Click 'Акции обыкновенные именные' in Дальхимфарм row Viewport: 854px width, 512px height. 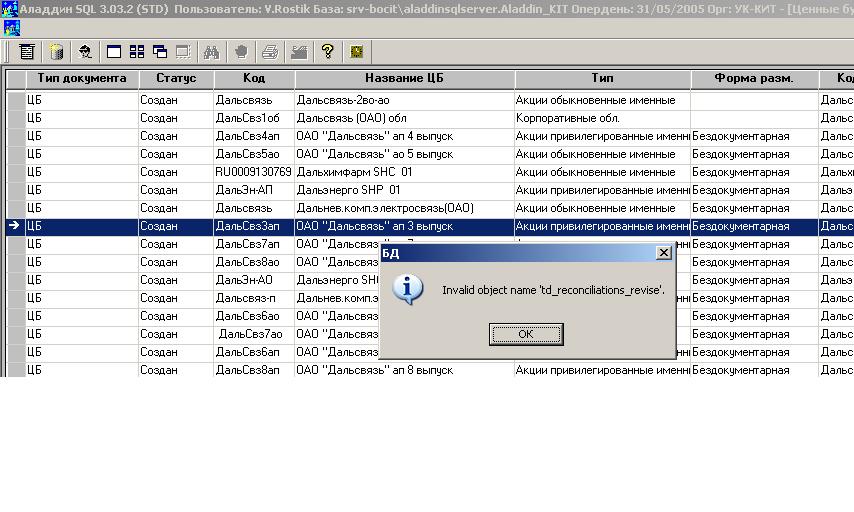(602, 172)
